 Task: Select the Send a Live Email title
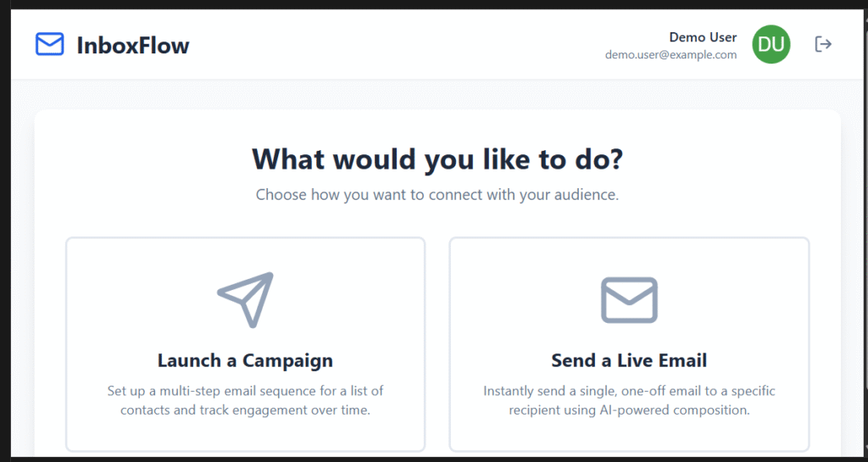[629, 360]
